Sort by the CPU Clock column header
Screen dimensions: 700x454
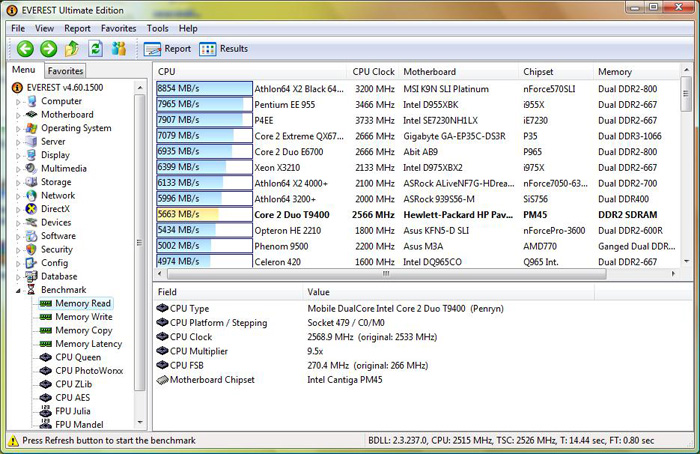point(373,72)
